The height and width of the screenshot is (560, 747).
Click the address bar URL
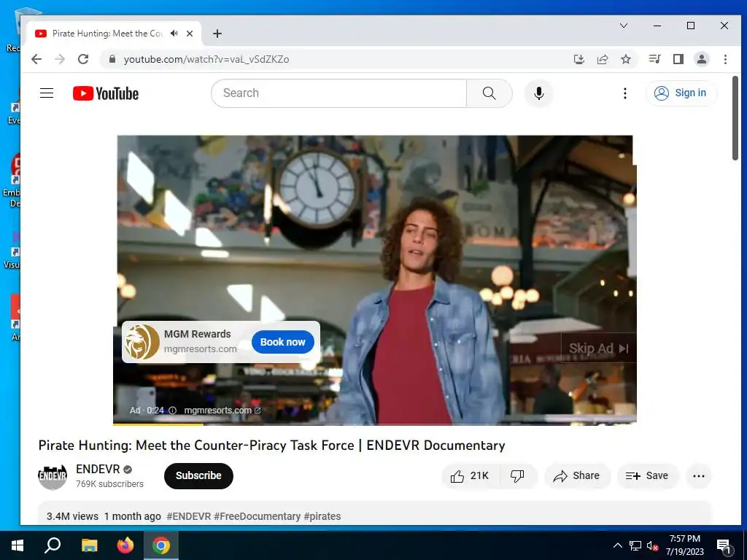click(x=206, y=59)
